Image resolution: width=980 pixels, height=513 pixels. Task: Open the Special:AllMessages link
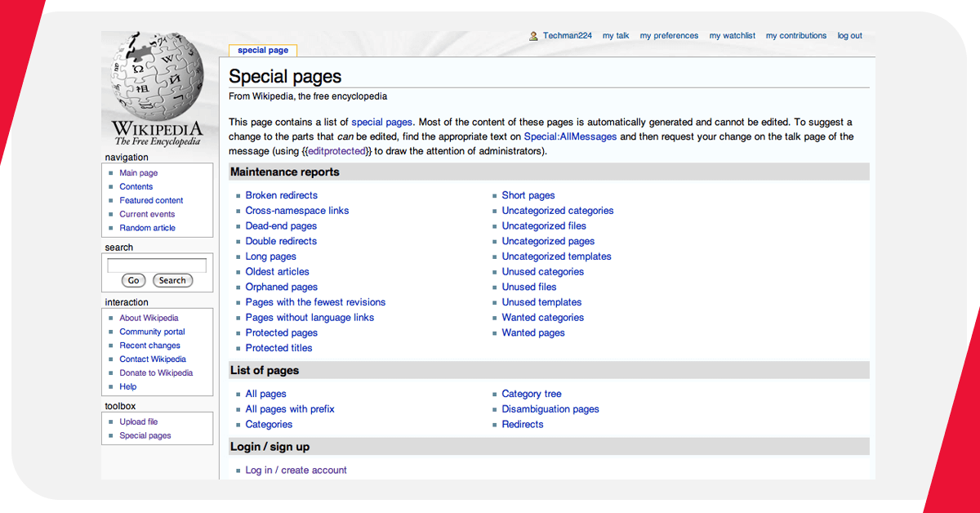click(x=570, y=137)
